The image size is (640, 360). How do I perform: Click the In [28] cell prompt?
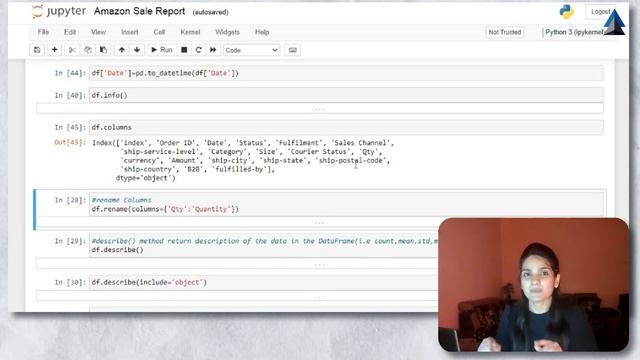click(x=70, y=200)
